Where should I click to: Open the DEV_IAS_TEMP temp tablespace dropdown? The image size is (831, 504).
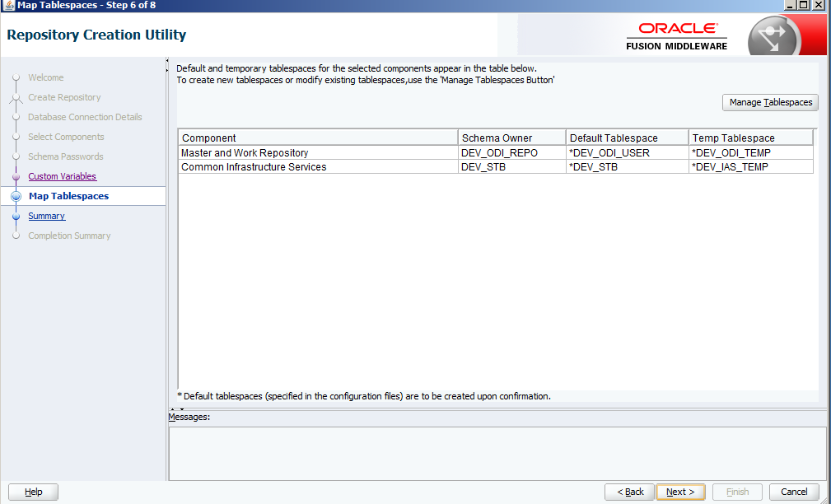750,167
